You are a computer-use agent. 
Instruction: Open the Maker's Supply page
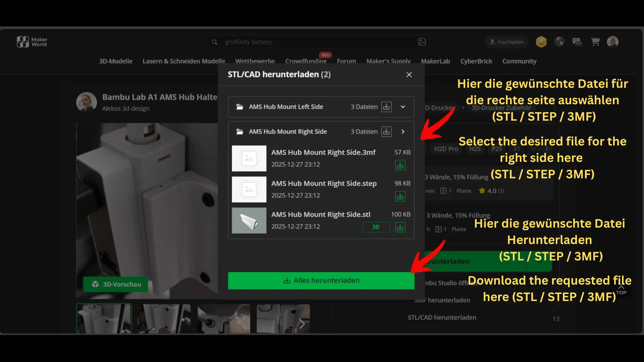pyautogui.click(x=388, y=61)
